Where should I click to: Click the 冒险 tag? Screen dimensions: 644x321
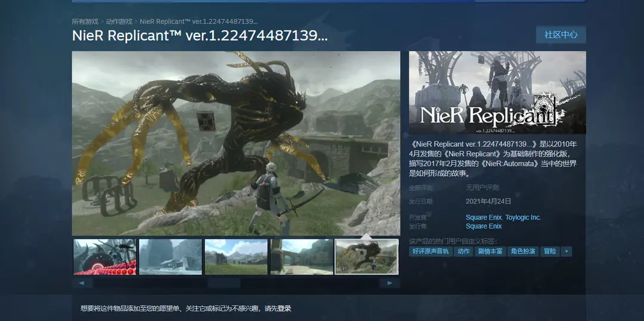(x=550, y=251)
